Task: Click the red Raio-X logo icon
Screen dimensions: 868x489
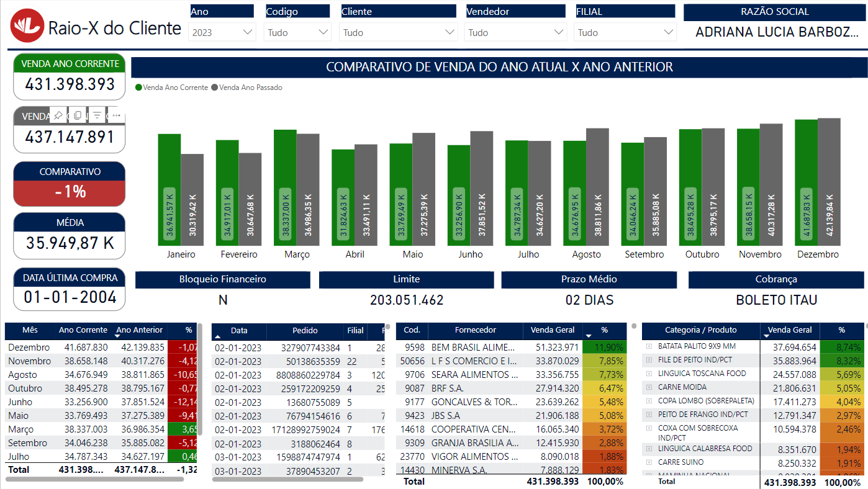Action: (x=27, y=26)
